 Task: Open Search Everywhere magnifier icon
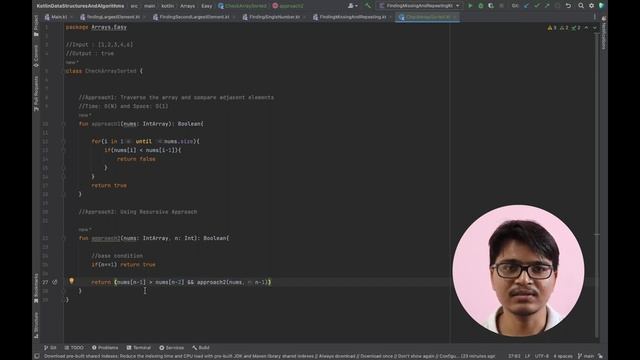click(581, 6)
